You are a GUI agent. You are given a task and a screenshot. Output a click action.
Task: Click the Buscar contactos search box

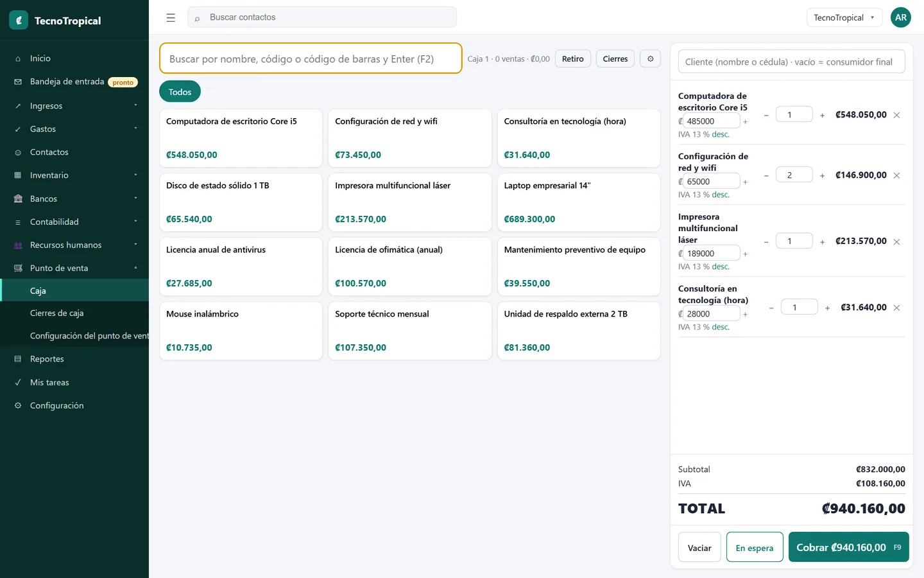322,17
